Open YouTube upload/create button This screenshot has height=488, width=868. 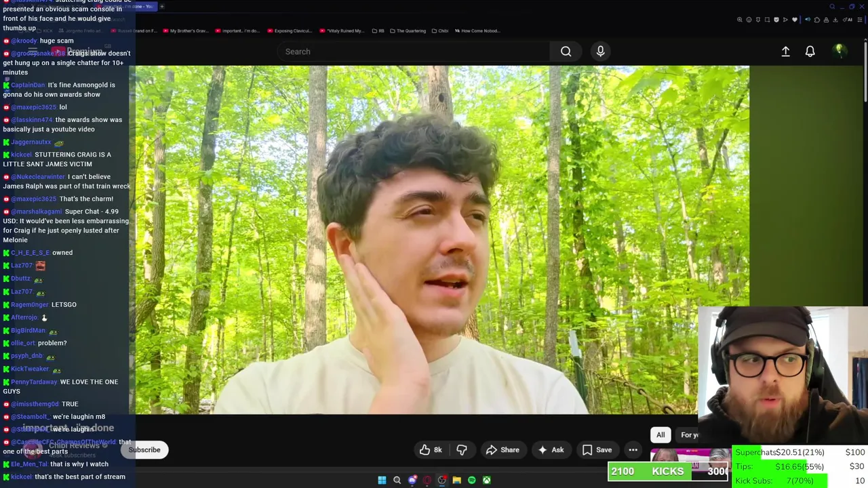785,52
